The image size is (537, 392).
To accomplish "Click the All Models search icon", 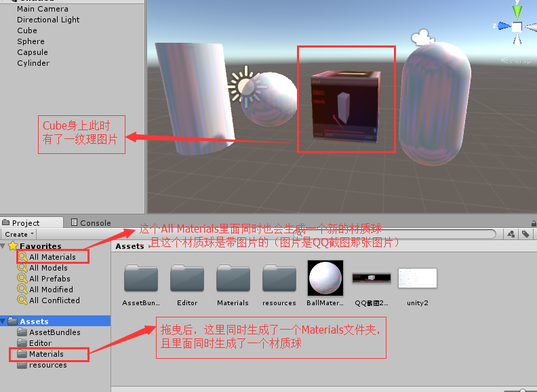I will coord(22,268).
